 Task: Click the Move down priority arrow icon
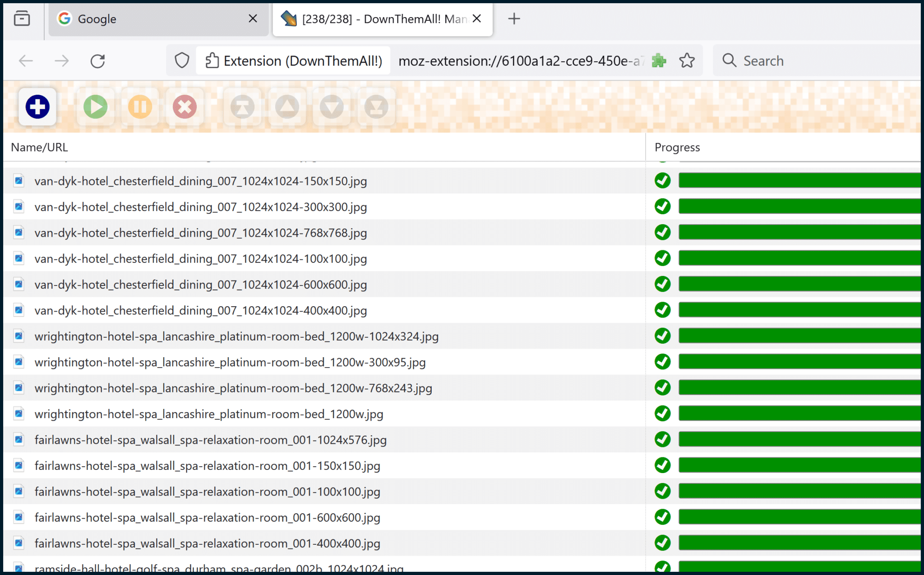[x=331, y=106]
